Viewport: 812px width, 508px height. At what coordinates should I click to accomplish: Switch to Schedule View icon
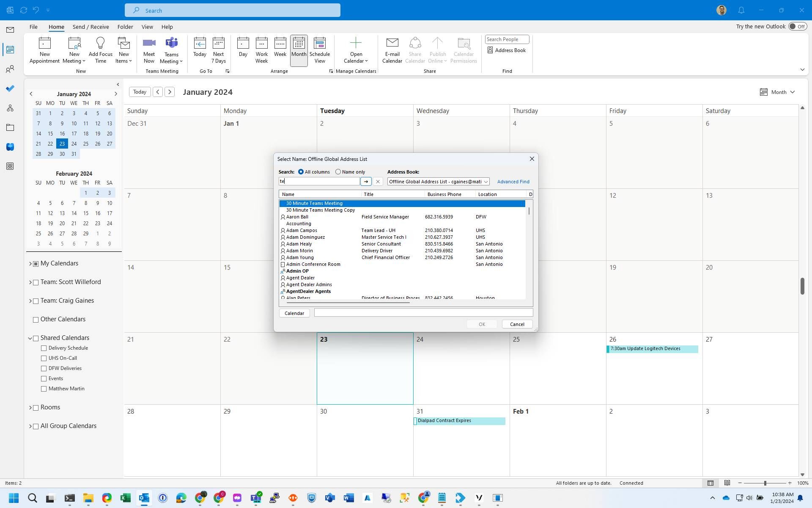point(319,43)
